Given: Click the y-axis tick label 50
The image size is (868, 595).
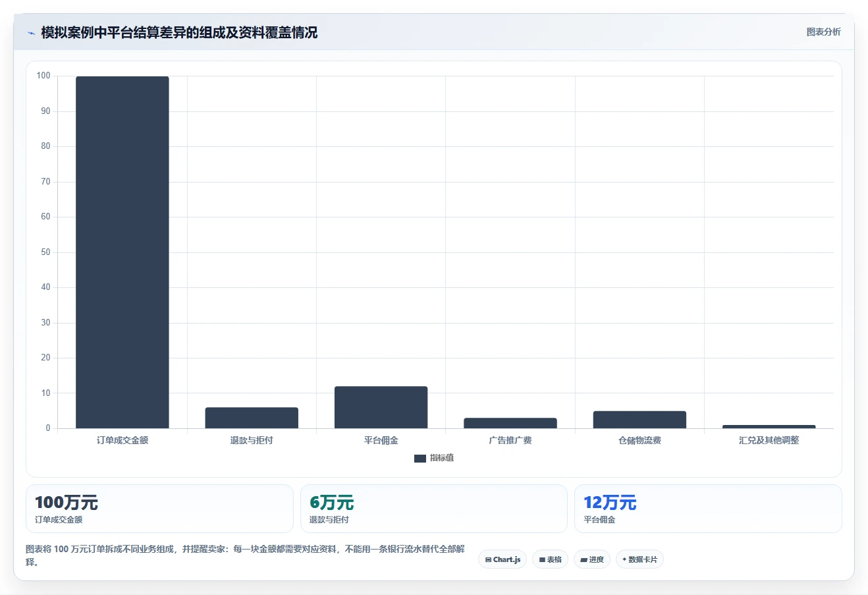Looking at the screenshot, I should (x=45, y=252).
